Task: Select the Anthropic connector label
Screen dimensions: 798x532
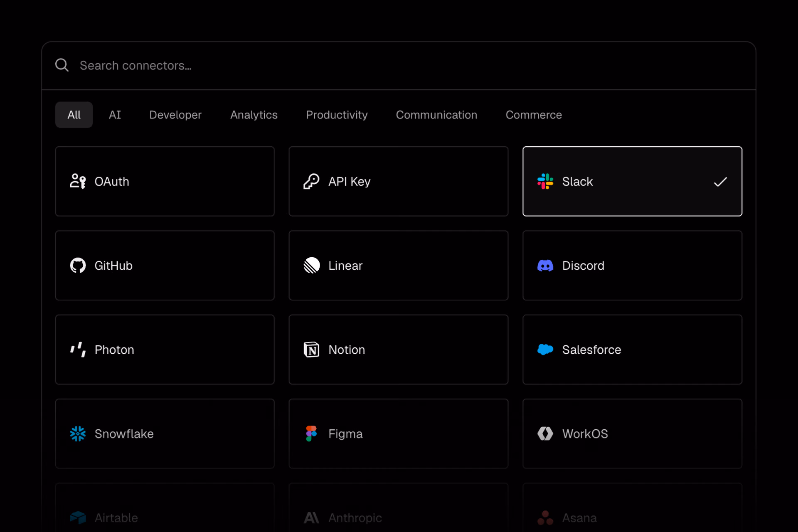Action: tap(355, 518)
